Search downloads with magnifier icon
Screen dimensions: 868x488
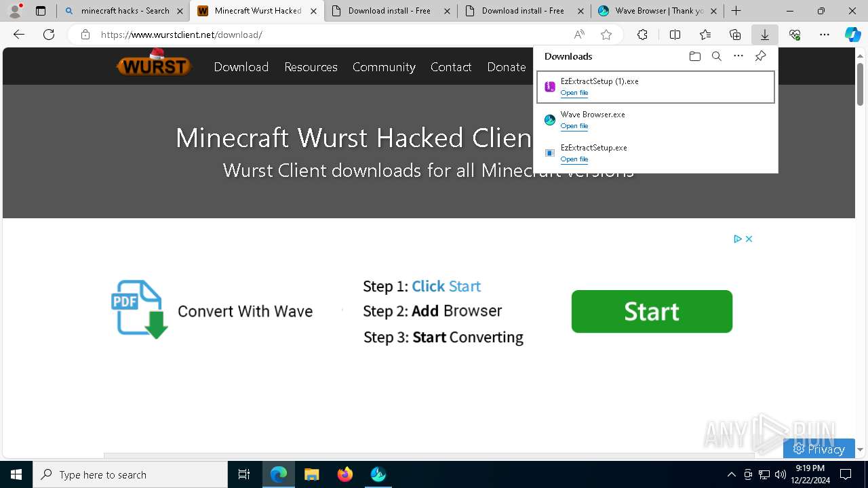[x=716, y=56]
